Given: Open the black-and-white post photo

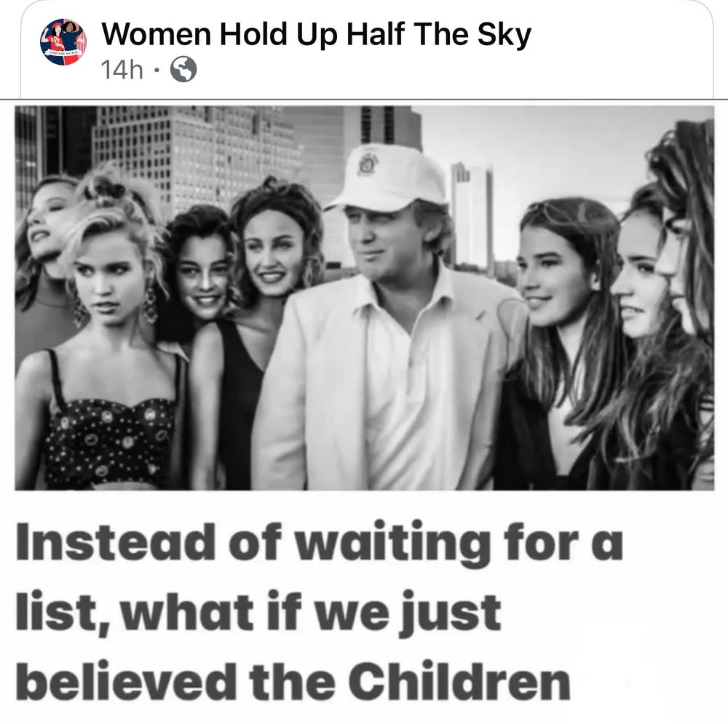Looking at the screenshot, I should pos(365,298).
